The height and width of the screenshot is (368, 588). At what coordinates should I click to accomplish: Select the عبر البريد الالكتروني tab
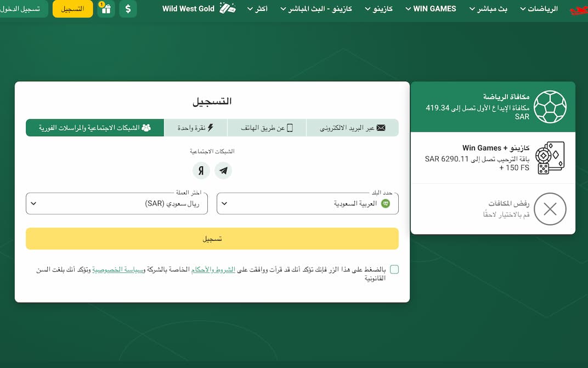point(353,127)
